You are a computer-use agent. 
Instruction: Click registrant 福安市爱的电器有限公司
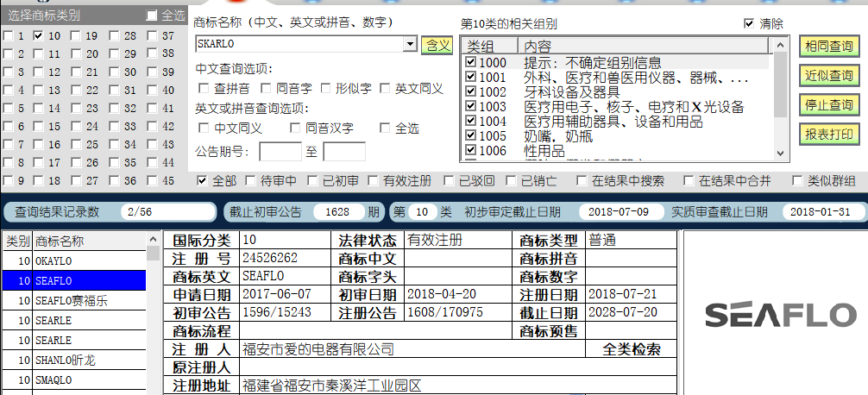click(x=318, y=349)
